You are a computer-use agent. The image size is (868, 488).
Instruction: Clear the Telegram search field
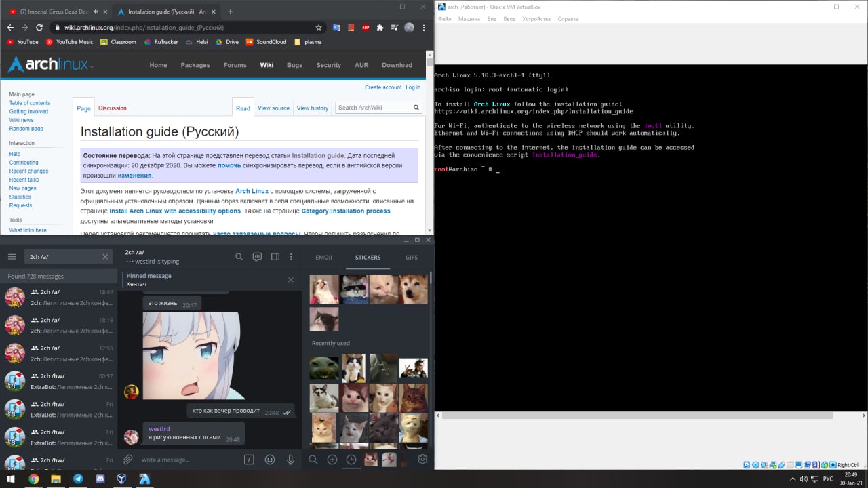tap(105, 257)
